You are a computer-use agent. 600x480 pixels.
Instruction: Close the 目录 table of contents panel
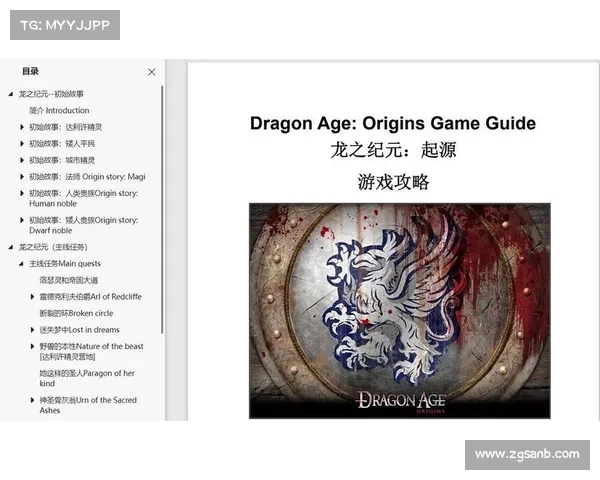pos(152,72)
